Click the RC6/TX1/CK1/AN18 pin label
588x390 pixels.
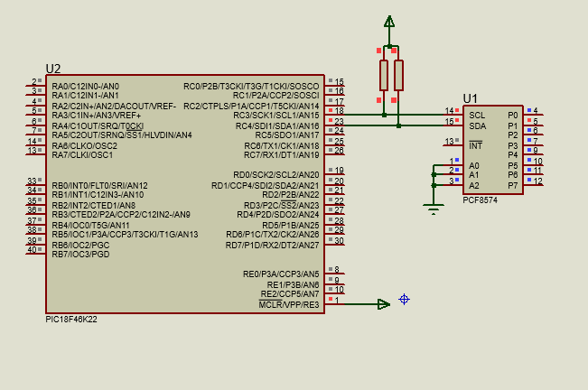(282, 146)
